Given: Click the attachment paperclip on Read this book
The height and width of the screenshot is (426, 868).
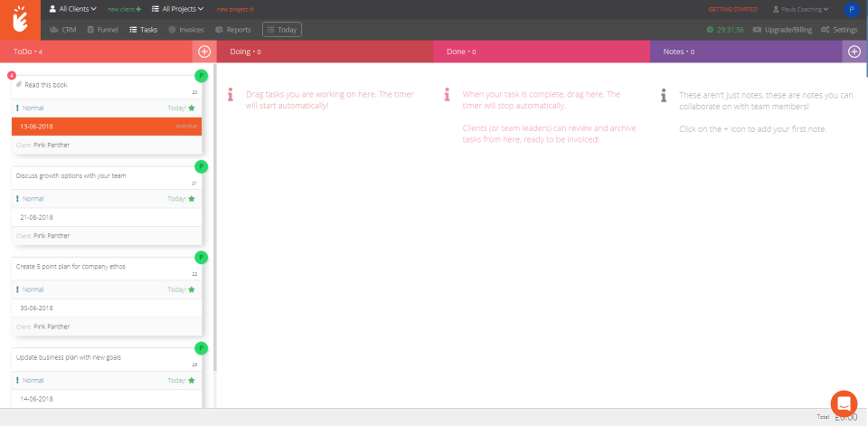Looking at the screenshot, I should coord(19,85).
